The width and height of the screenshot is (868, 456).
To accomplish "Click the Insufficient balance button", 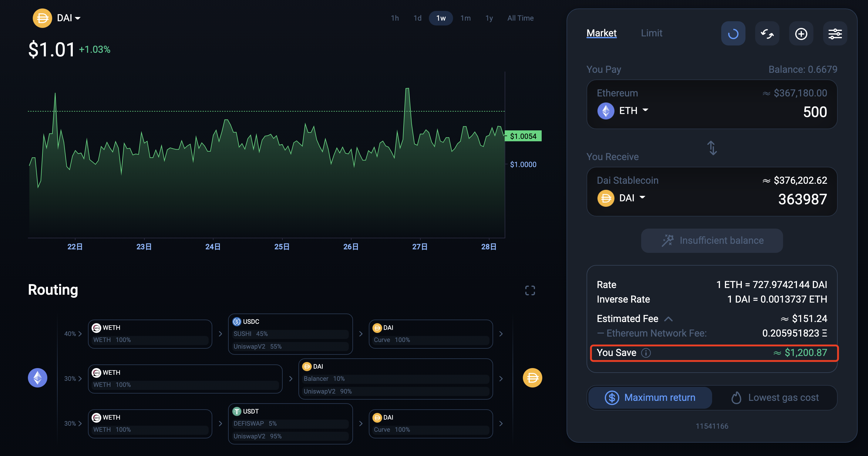I will (x=712, y=240).
